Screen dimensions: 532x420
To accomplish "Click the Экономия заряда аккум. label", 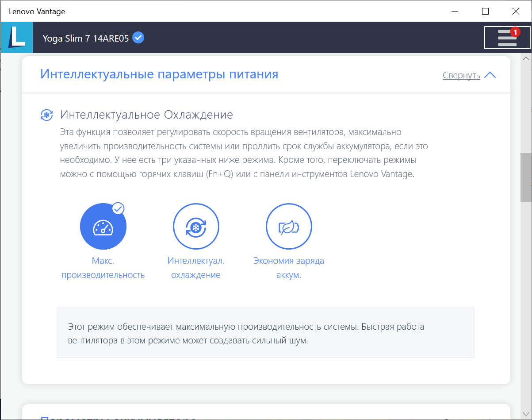I will tap(289, 268).
